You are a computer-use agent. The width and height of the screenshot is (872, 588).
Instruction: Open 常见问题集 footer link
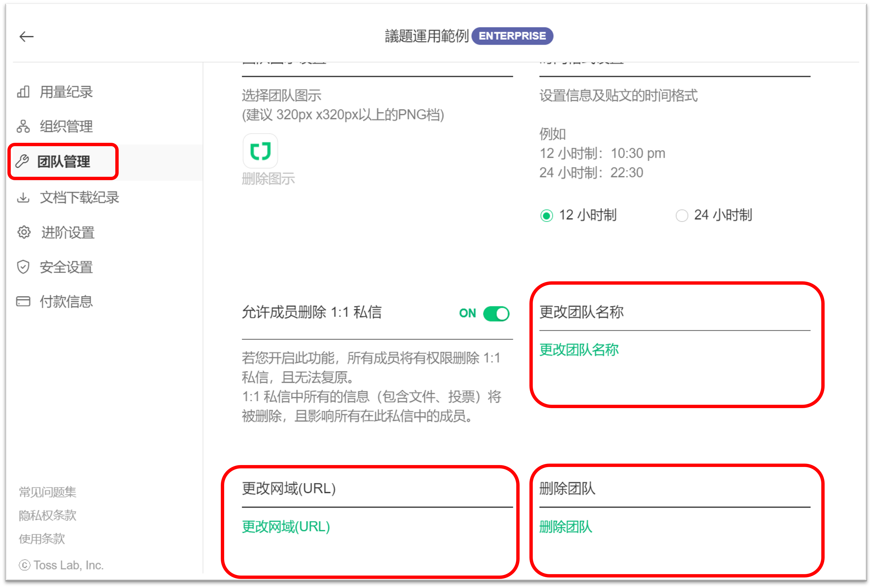click(48, 492)
